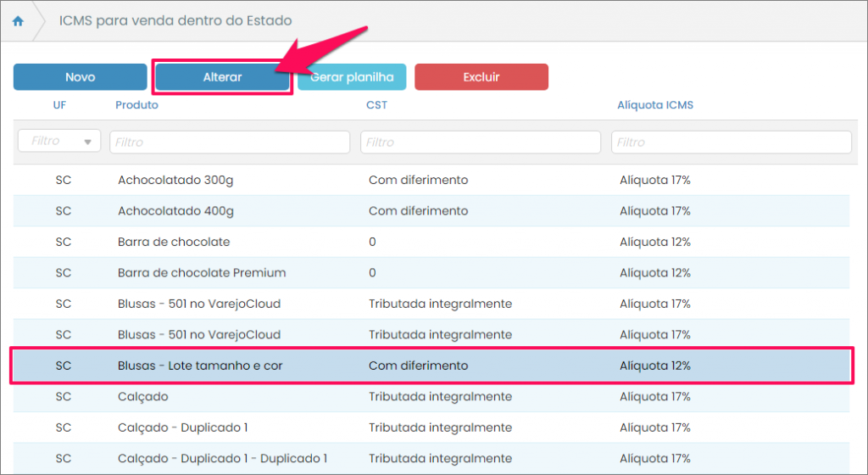The width and height of the screenshot is (868, 475).
Task: Sort by Produto column header
Action: [x=136, y=105]
